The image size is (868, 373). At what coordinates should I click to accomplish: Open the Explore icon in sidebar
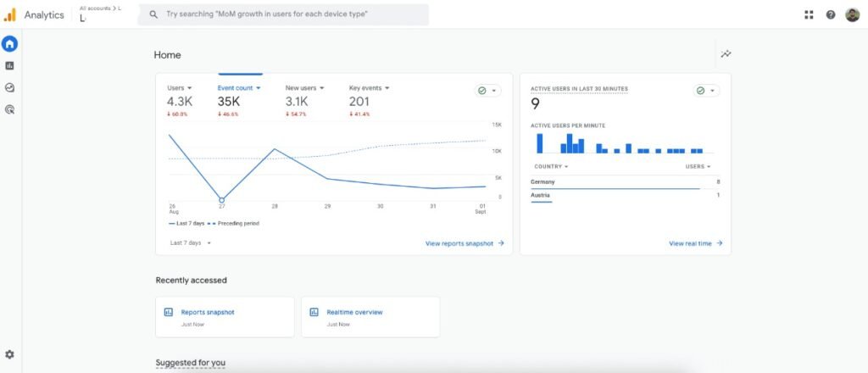coord(9,87)
